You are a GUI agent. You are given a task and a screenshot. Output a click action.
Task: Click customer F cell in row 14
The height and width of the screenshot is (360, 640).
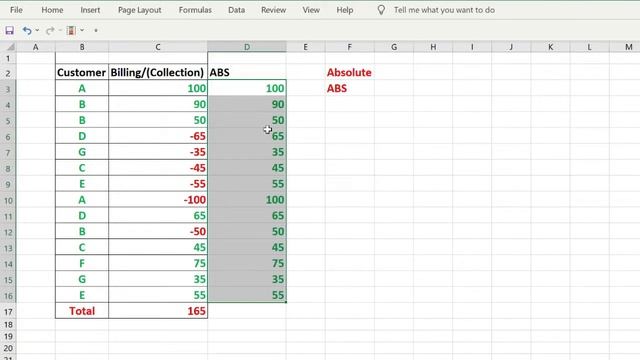pos(82,263)
